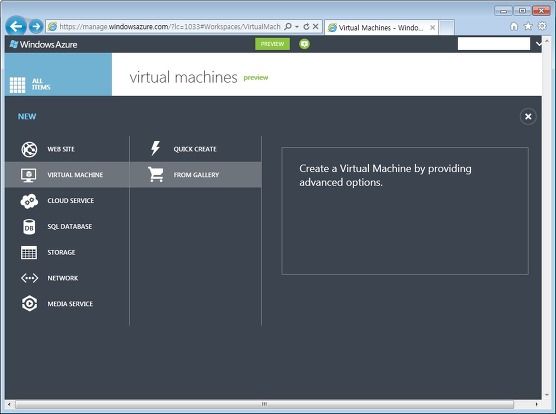Click the NEW heading label
Screen dimensions: 556x414
click(27, 117)
